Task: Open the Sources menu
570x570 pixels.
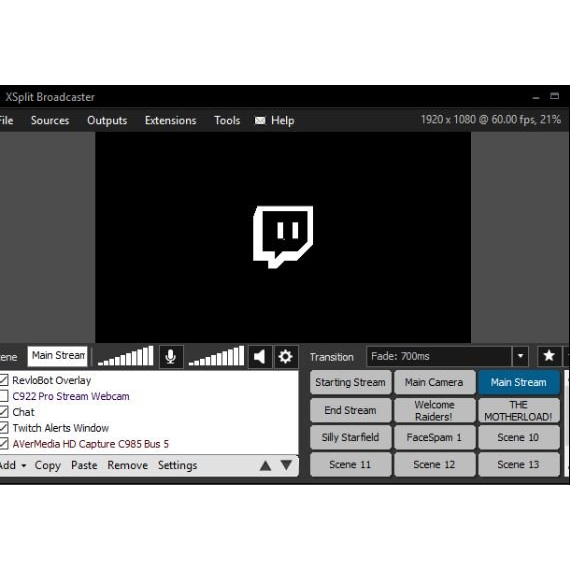Action: click(x=50, y=120)
